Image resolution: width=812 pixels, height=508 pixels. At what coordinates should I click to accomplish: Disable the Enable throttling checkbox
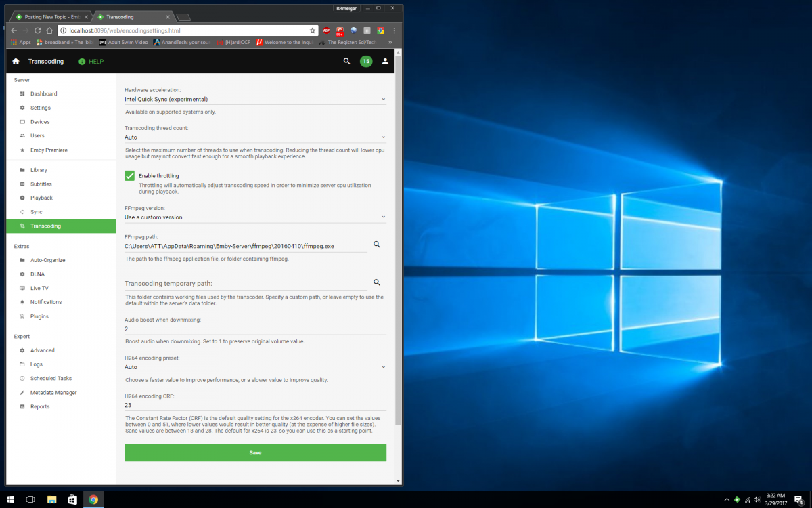pos(130,176)
